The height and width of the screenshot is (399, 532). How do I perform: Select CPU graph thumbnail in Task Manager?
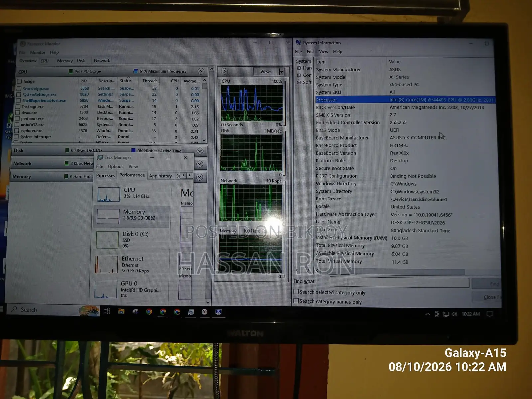point(109,195)
